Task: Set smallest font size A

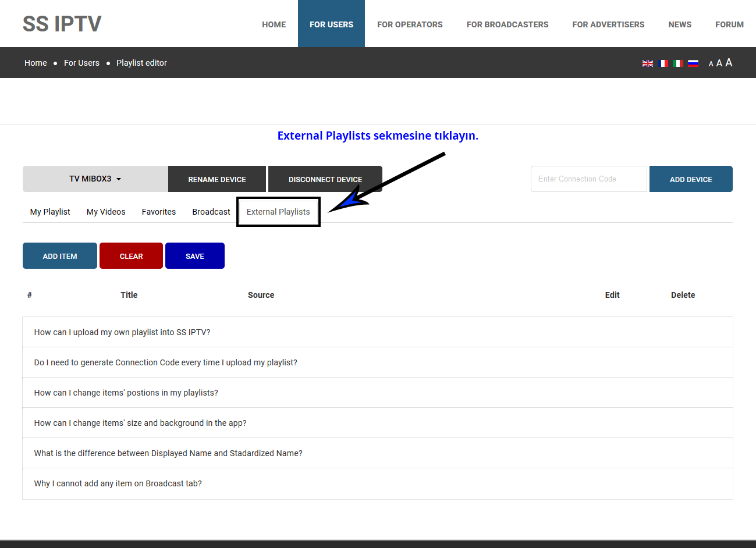Action: click(711, 64)
